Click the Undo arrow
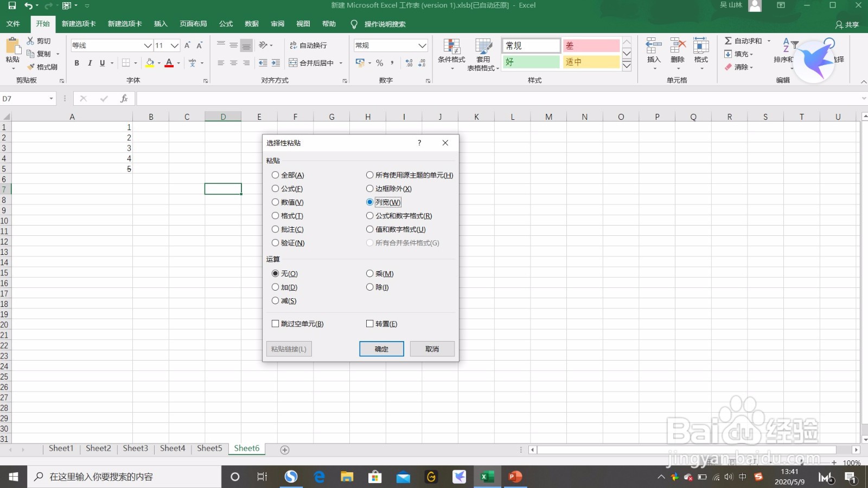This screenshot has width=868, height=488. [28, 5]
